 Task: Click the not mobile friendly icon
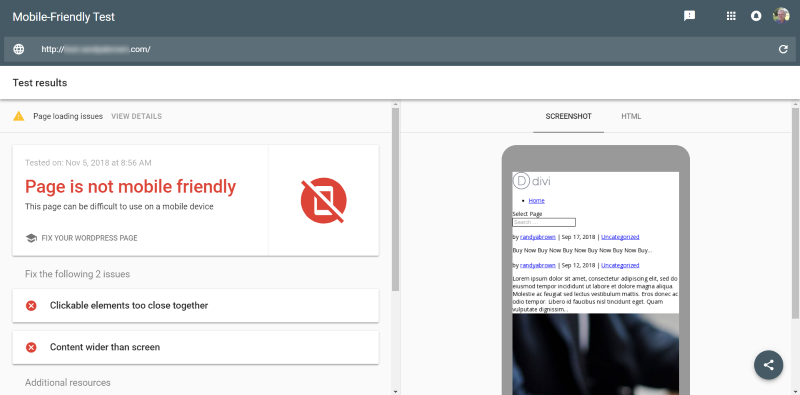point(323,200)
